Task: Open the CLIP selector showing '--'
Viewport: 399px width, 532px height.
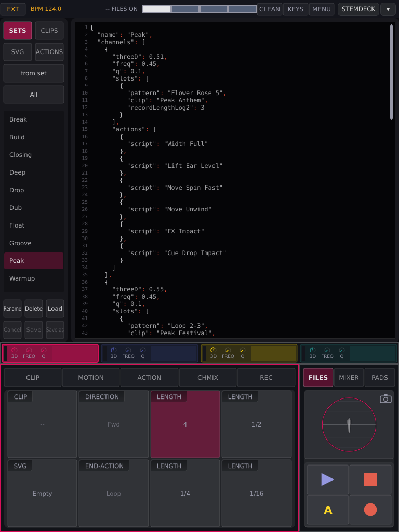Action: pyautogui.click(x=43, y=424)
